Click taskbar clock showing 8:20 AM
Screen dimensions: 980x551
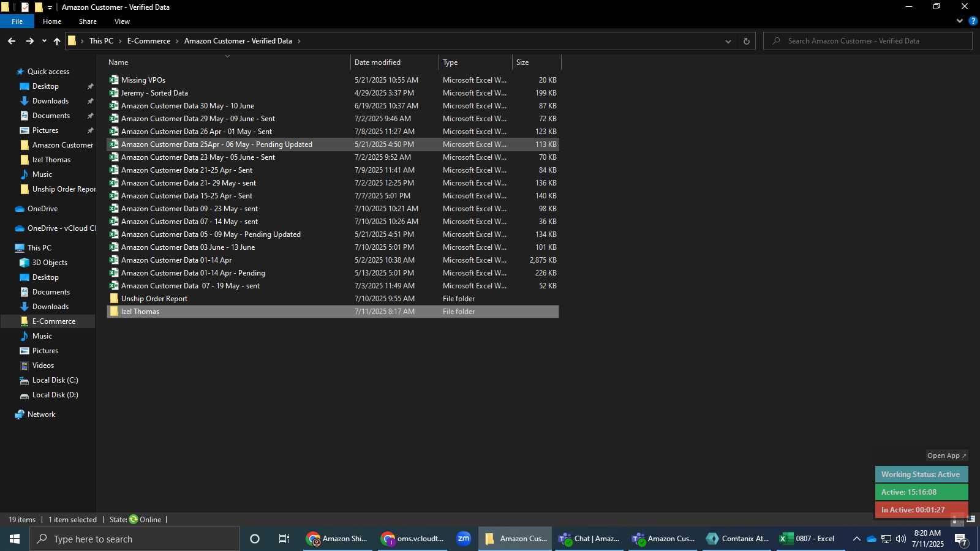[927, 539]
